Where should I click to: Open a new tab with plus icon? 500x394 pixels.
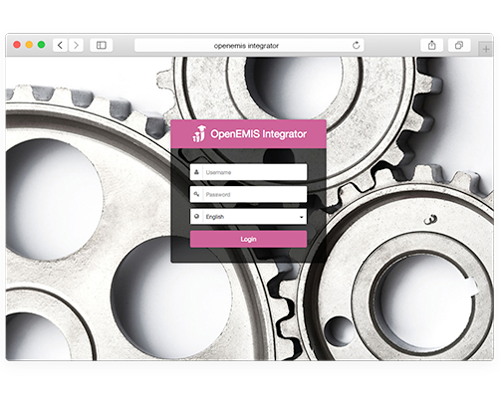[x=486, y=49]
